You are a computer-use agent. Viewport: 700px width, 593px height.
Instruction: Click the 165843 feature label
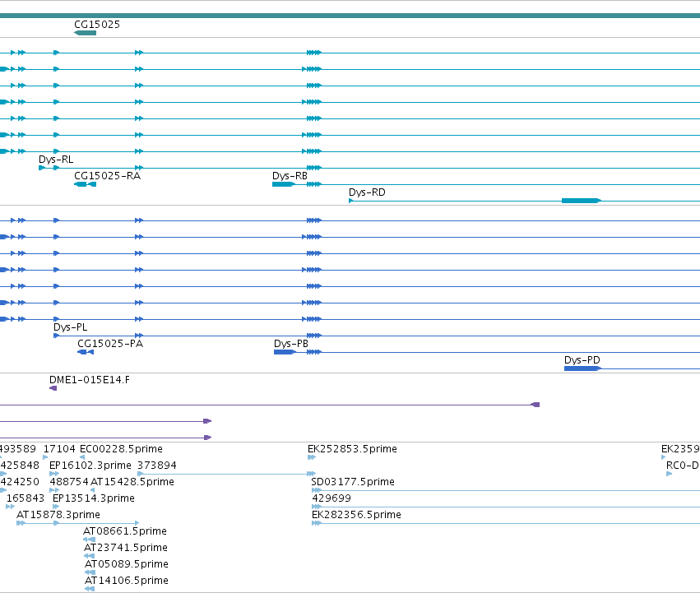[x=25, y=498]
